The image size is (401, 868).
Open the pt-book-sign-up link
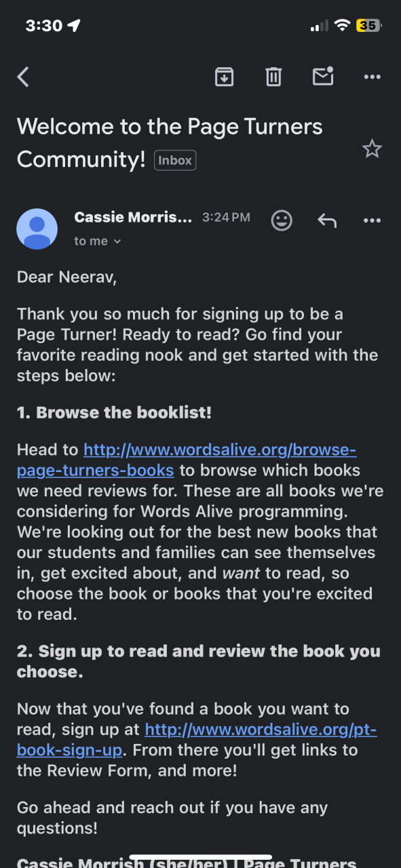coord(197,740)
